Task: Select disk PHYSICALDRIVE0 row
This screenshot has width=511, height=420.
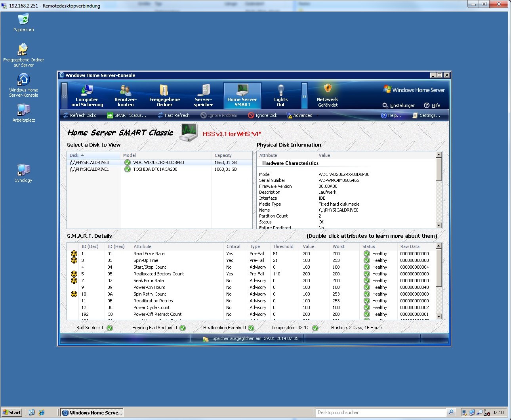Action: pos(160,162)
